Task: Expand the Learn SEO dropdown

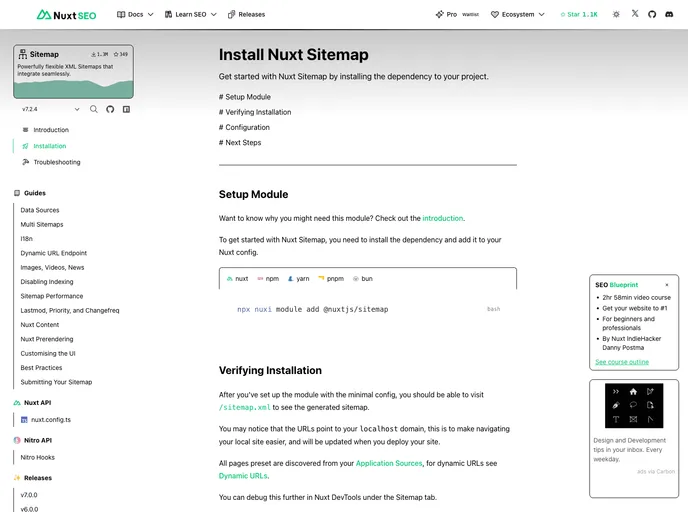Action: 191,14
